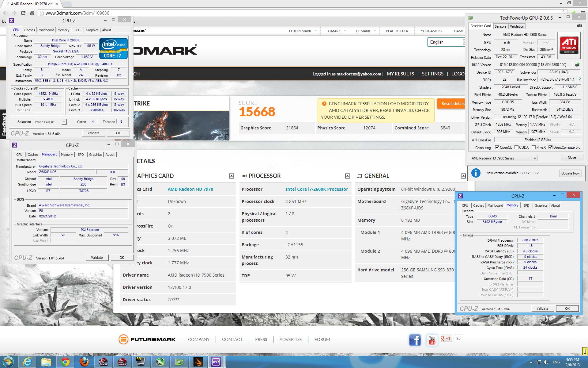
Task: Go to MY RESULTS page
Action: click(x=400, y=74)
